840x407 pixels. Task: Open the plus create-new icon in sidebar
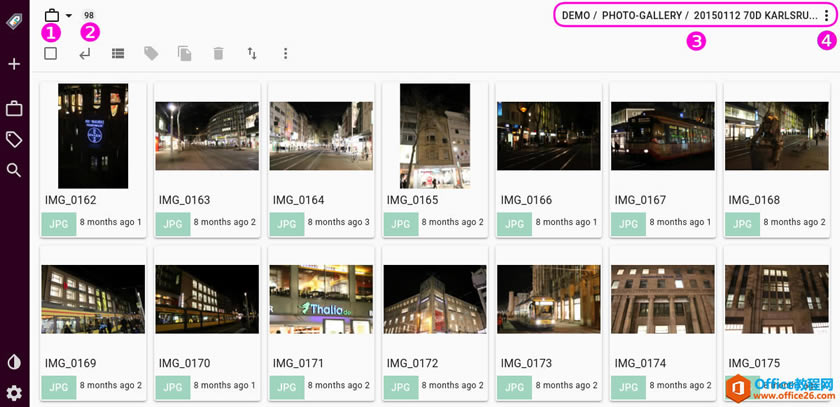14,64
